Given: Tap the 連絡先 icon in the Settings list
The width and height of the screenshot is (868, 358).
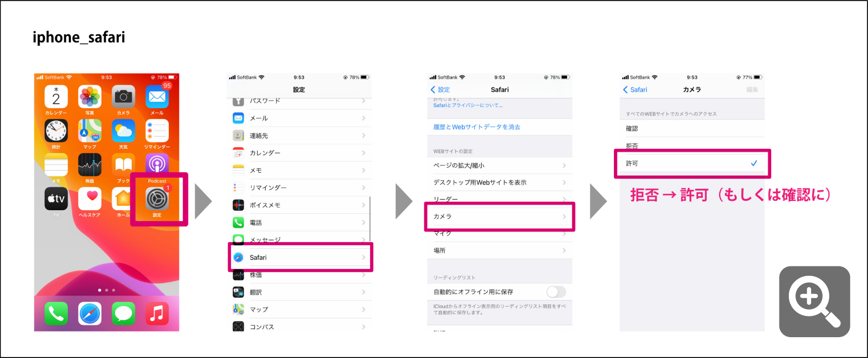Looking at the screenshot, I should (x=238, y=135).
